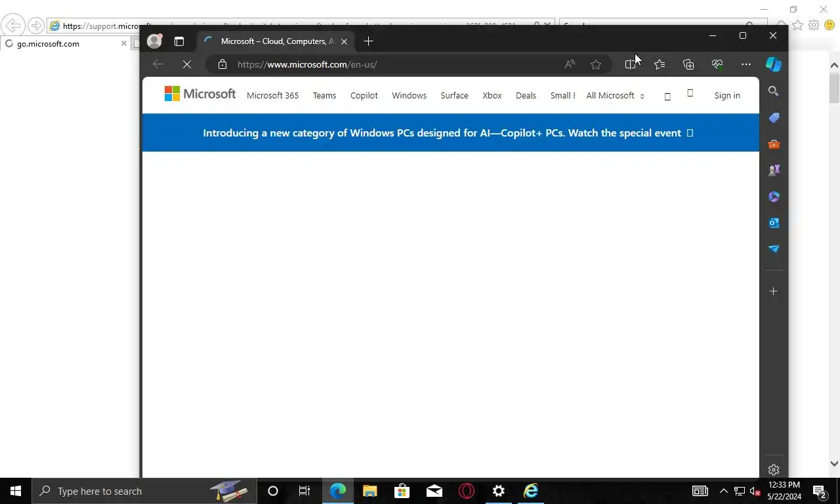Open Task View from taskbar

pyautogui.click(x=304, y=491)
